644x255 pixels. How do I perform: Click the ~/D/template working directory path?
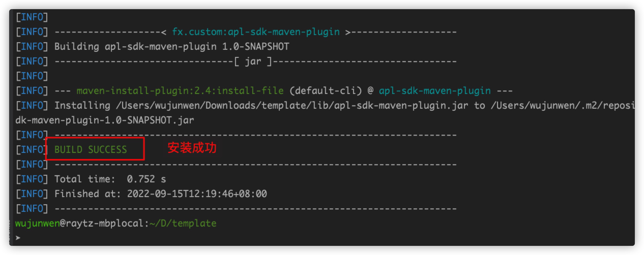pyautogui.click(x=183, y=224)
